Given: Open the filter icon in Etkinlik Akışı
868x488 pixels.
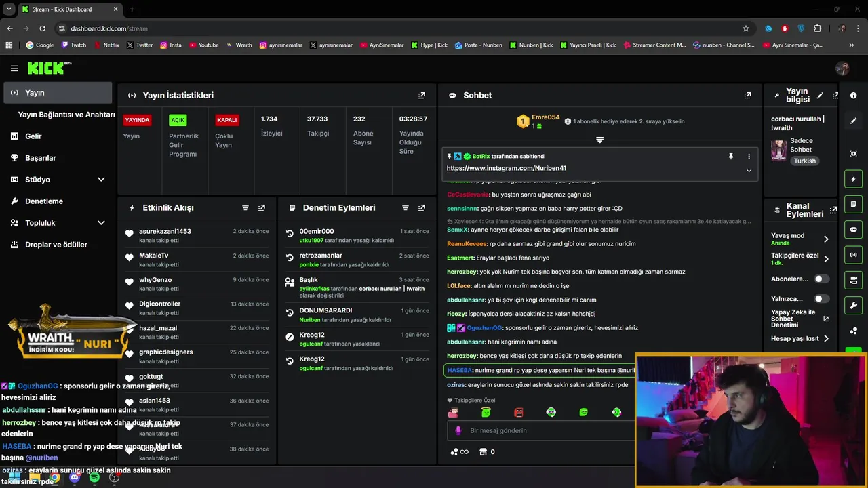Looking at the screenshot, I should pos(245,208).
